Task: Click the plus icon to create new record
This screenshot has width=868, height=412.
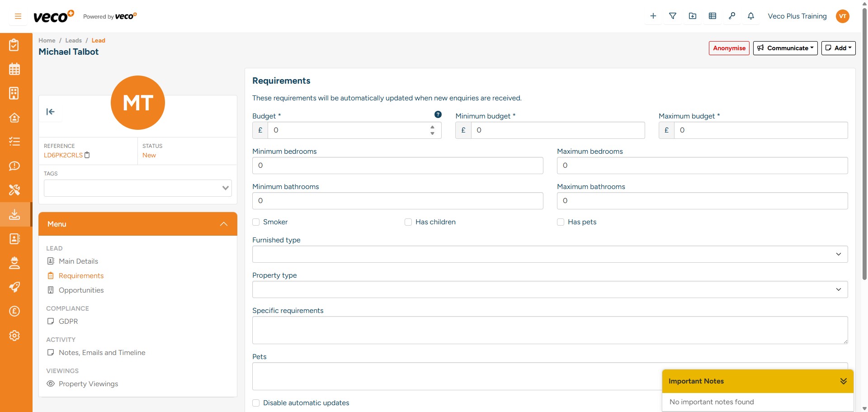Action: tap(653, 16)
